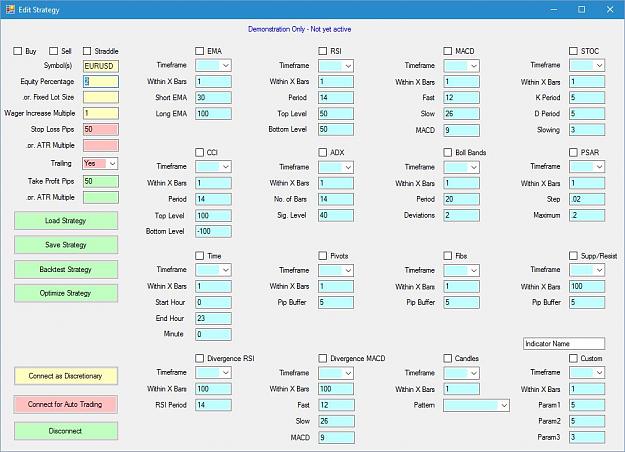The width and height of the screenshot is (625, 452).
Task: Click the Indicator Name text box
Action: coord(564,344)
